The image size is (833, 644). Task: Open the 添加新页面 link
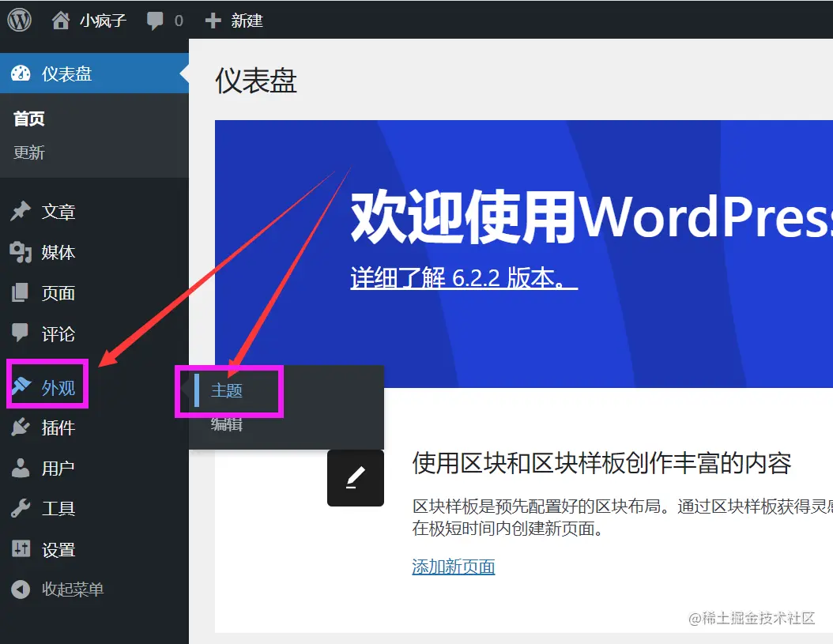point(453,567)
